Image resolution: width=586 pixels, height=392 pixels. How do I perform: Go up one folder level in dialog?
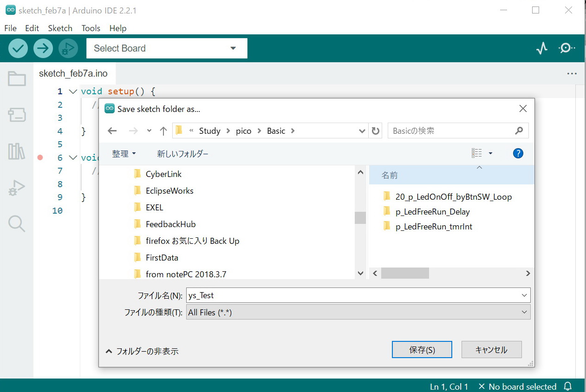pos(163,131)
